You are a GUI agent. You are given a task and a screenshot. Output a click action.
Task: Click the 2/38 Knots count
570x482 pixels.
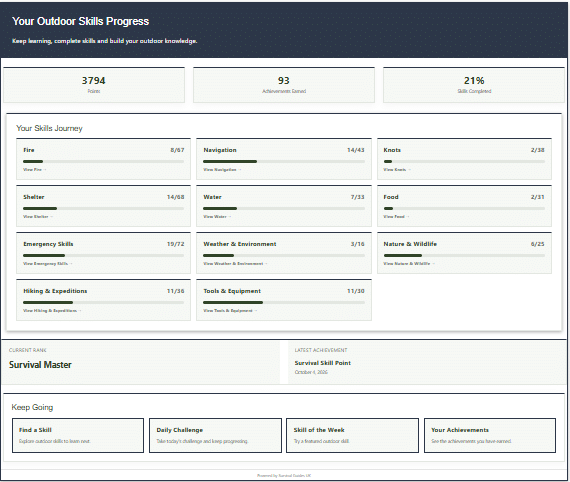point(538,150)
